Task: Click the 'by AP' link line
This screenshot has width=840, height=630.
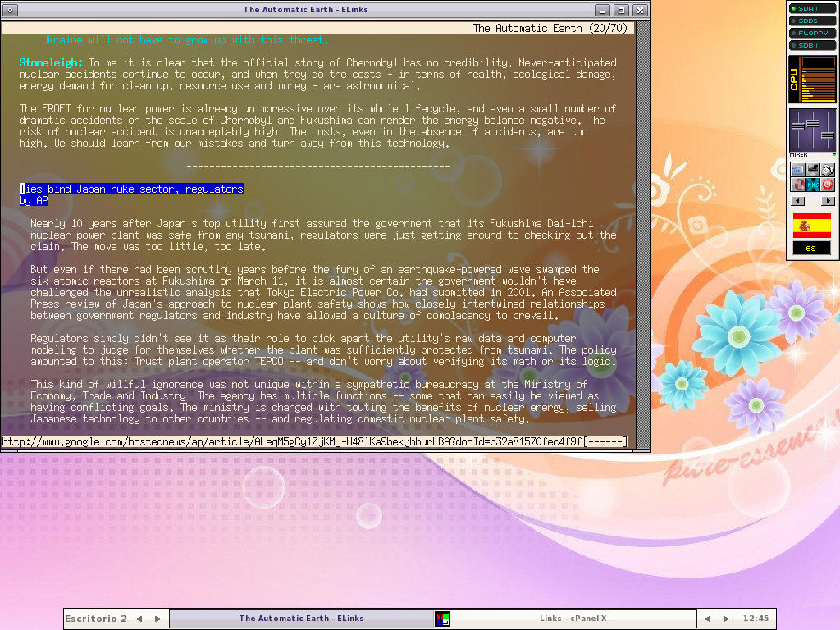Action: 34,200
